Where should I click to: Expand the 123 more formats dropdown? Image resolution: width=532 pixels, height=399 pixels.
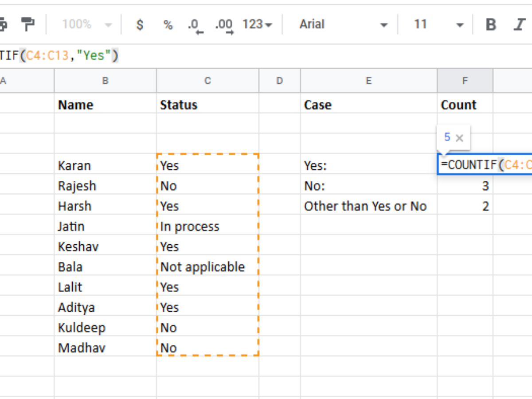click(x=257, y=24)
